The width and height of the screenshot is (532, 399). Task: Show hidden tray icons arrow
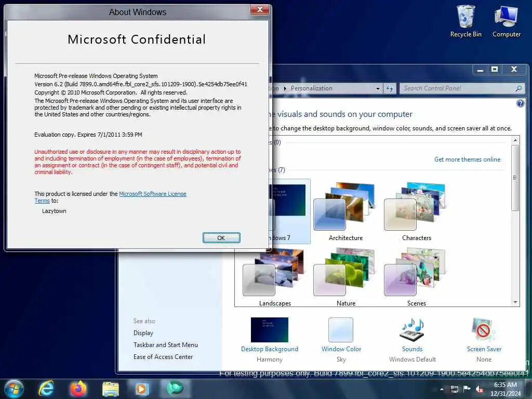click(442, 389)
